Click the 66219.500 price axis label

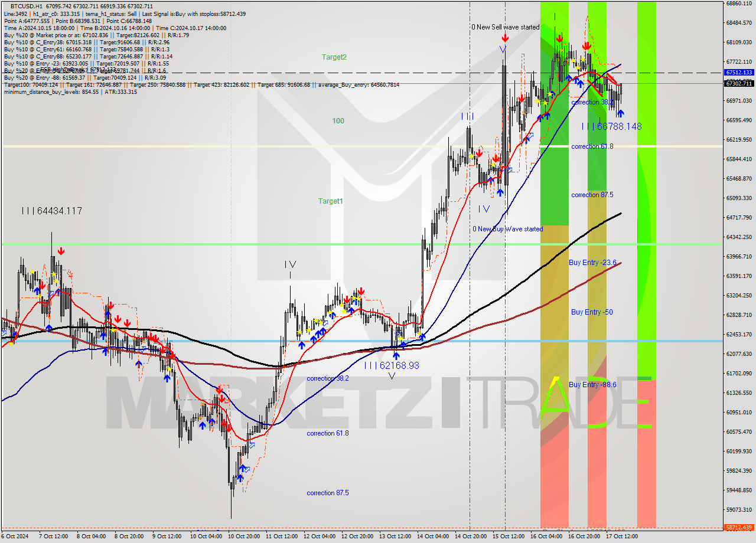coord(739,140)
